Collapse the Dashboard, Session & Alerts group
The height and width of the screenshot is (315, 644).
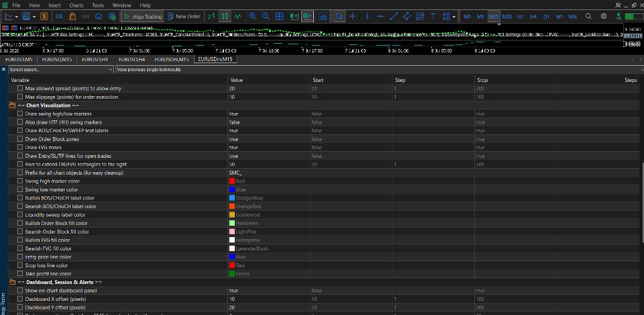[12, 282]
